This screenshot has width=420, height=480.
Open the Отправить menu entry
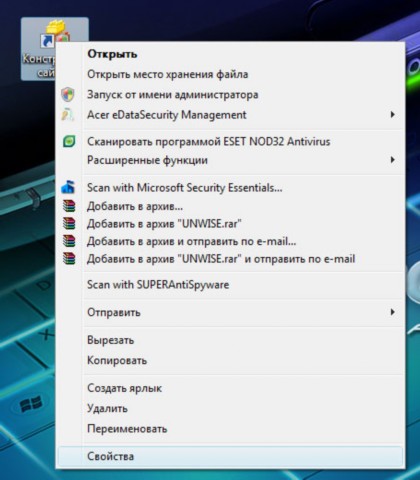pyautogui.click(x=230, y=312)
